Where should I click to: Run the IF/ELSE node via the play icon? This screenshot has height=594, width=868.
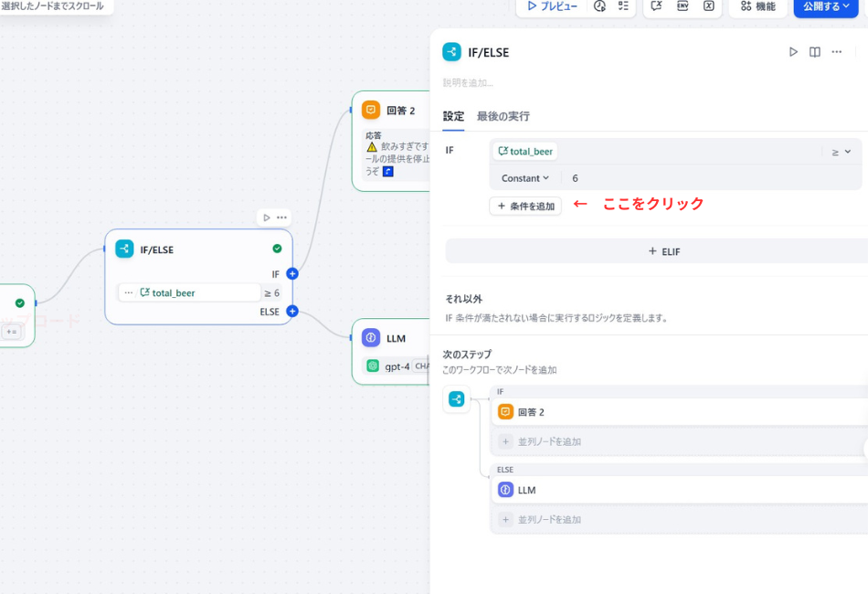coord(793,52)
